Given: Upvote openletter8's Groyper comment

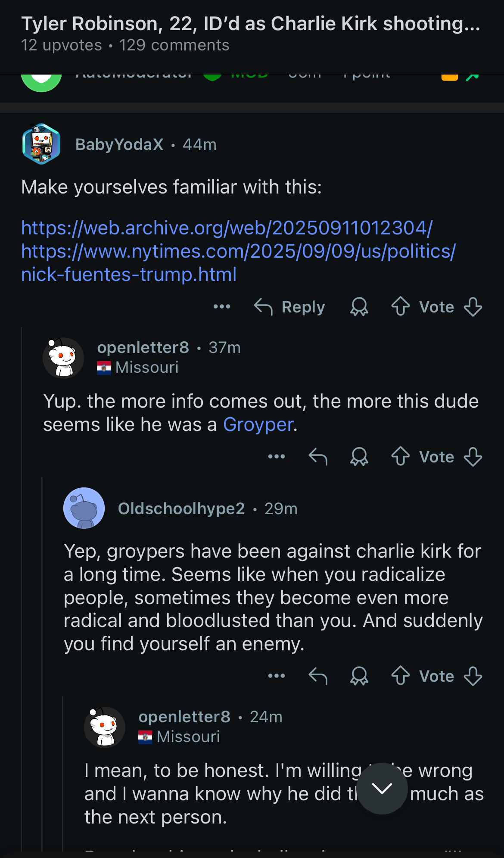Looking at the screenshot, I should [401, 456].
